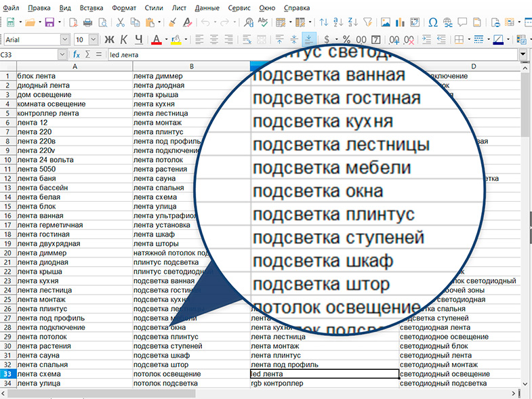Image resolution: width=532 pixels, height=399 pixels.
Task: Toggle align bottom (highlighted)
Action: point(309,40)
